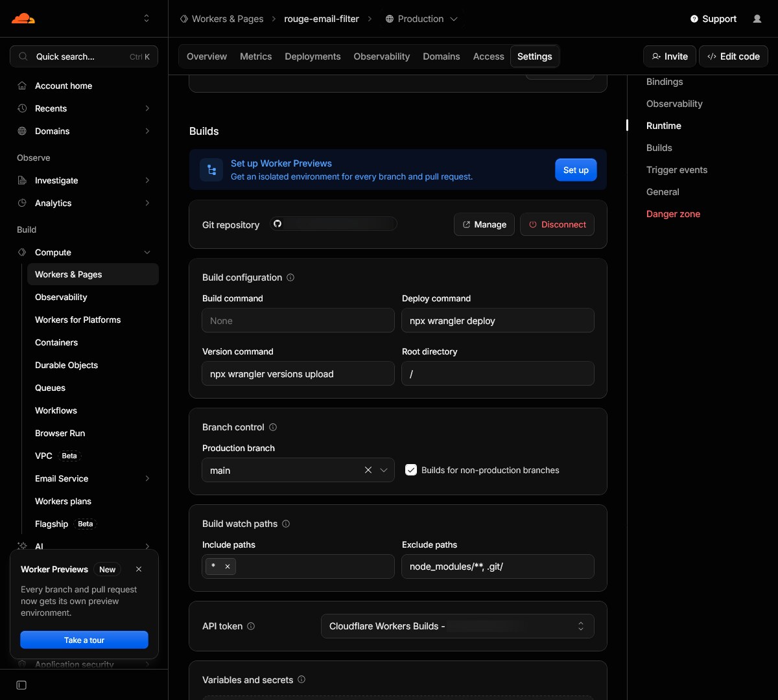The image size is (778, 700).
Task: Click the Build command field
Action: coord(298,320)
